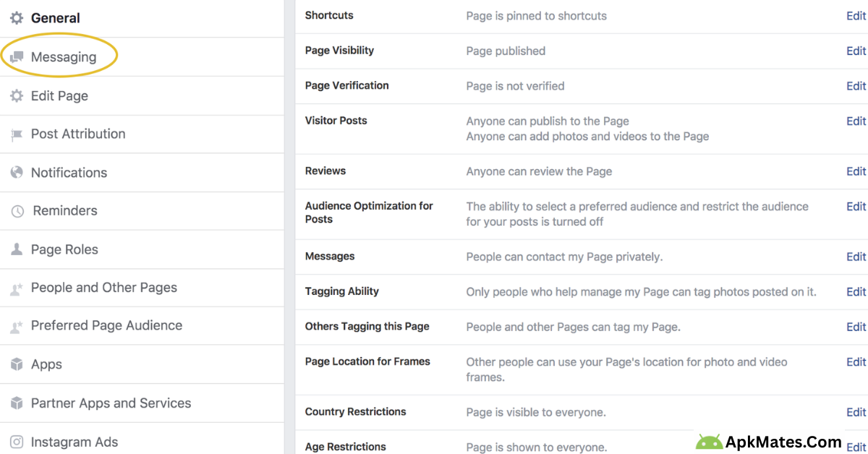Open Notifications via the globe icon
The image size is (868, 454).
[x=16, y=172]
